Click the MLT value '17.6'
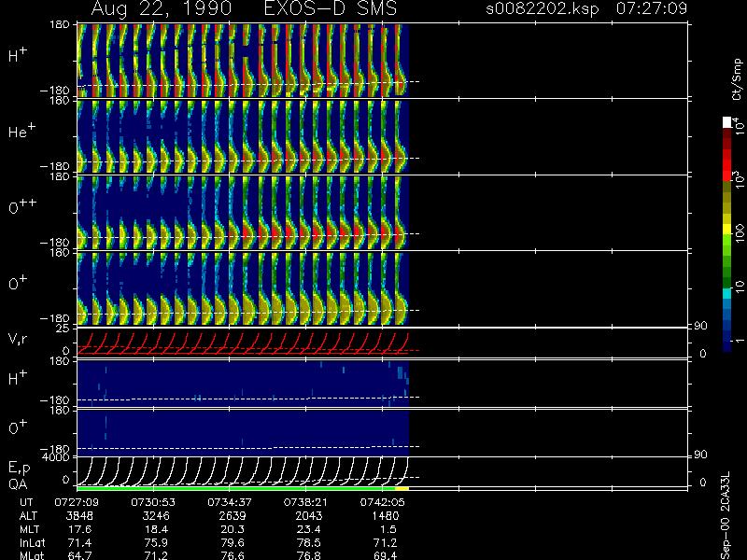 80,529
